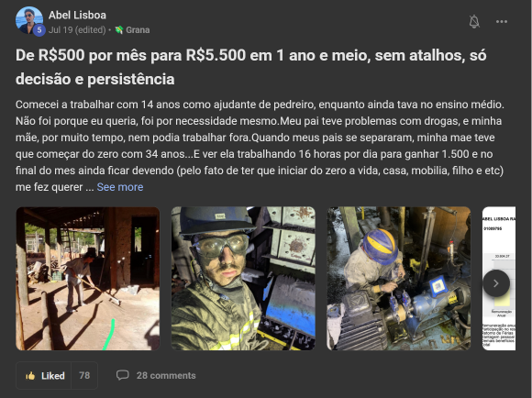This screenshot has height=398, width=532.
Task: Click the money icon beside Grana
Action: click(118, 30)
